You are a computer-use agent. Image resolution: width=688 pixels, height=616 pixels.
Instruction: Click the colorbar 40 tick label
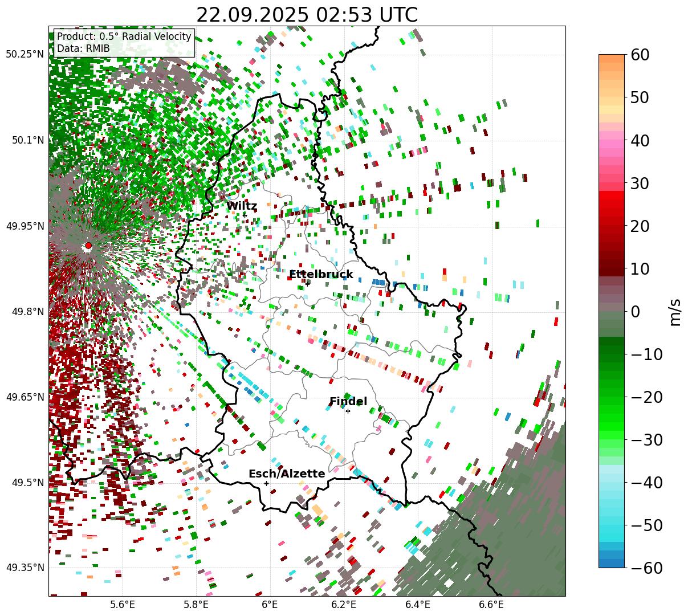[x=640, y=140]
